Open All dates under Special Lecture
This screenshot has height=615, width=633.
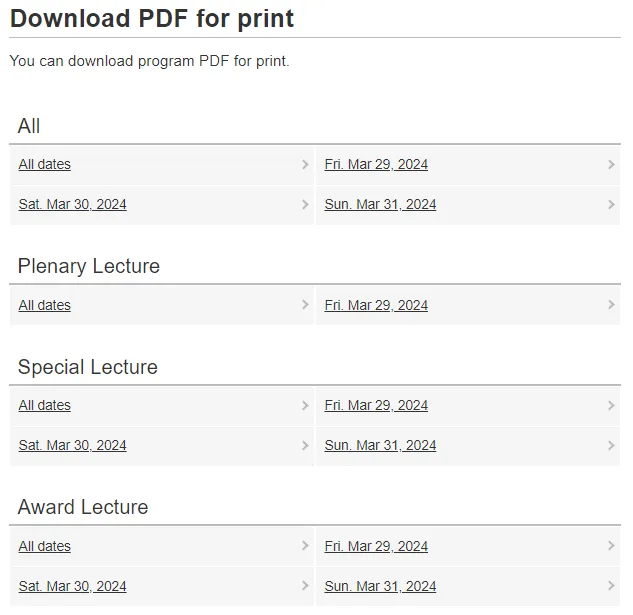[x=45, y=406]
